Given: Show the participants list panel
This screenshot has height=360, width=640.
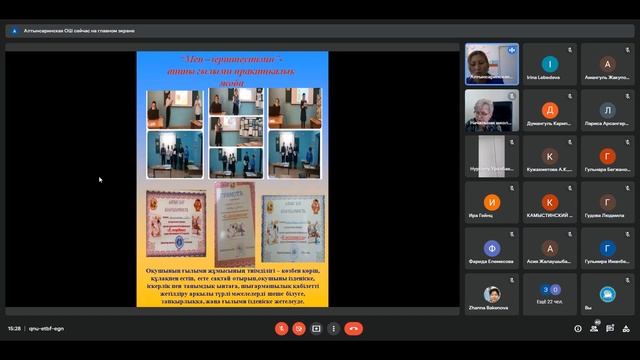Looking at the screenshot, I should tap(594, 328).
